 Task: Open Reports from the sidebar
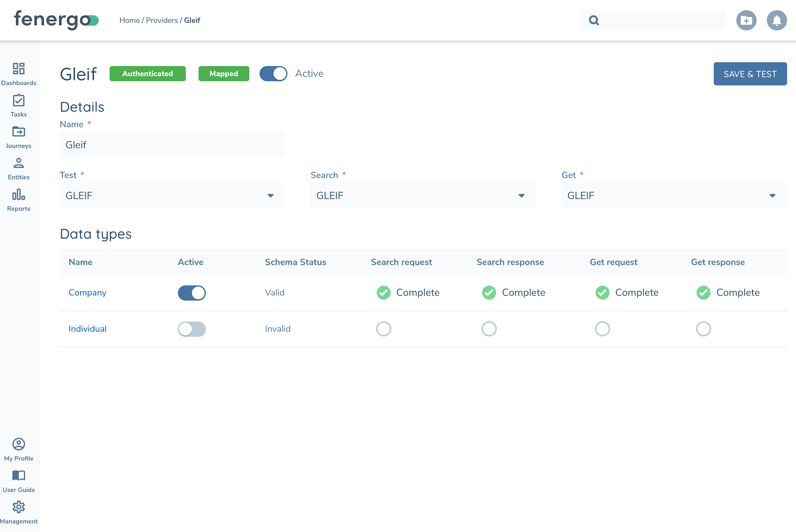pyautogui.click(x=19, y=195)
